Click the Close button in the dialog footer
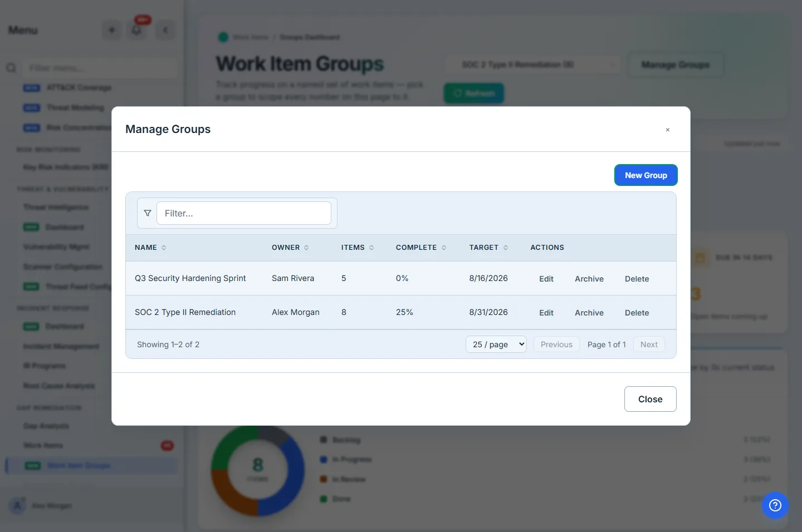Image resolution: width=802 pixels, height=532 pixels. pyautogui.click(x=650, y=399)
